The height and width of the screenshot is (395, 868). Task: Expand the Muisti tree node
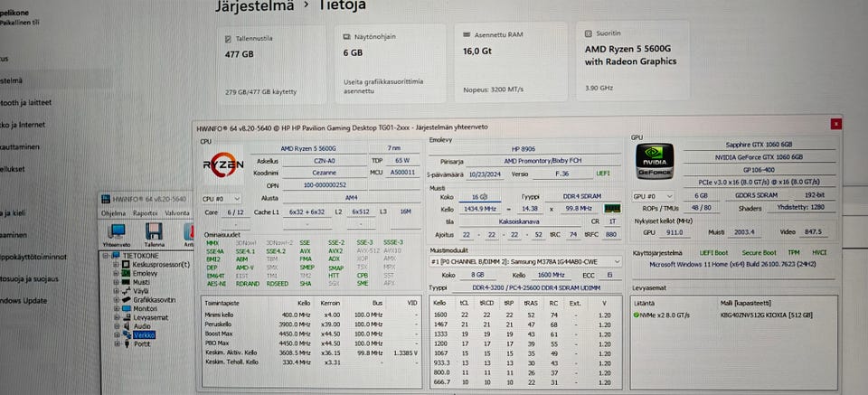117,282
